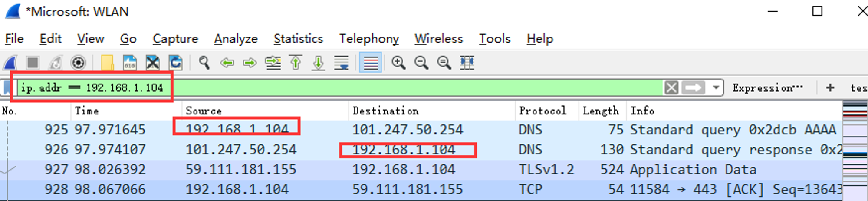This screenshot has width=868, height=201.
Task: Open the Analyze menu
Action: [x=236, y=39]
